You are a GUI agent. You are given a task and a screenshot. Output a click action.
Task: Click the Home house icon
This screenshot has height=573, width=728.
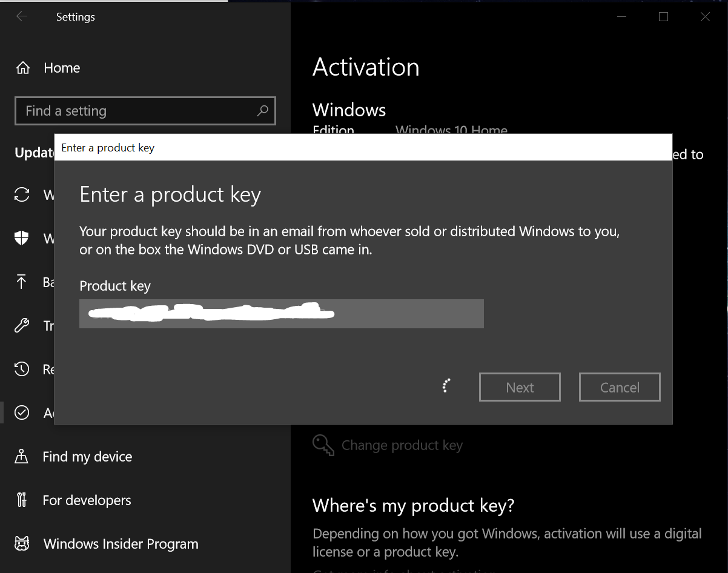coord(23,68)
